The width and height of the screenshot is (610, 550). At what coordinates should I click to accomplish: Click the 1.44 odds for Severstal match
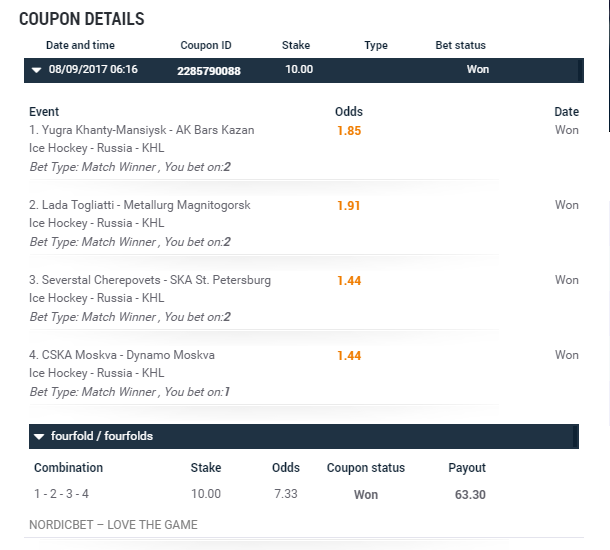[349, 281]
